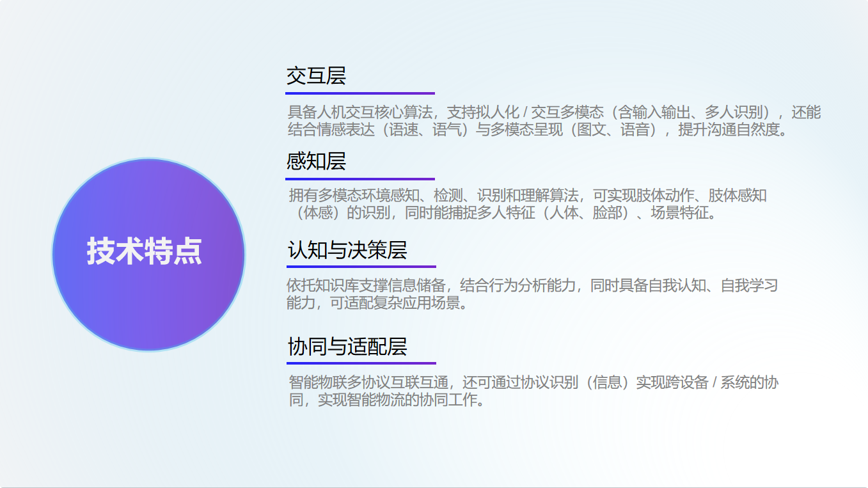Click the text 同，实现智能物流的协同工作
The image size is (868, 488).
(386, 400)
